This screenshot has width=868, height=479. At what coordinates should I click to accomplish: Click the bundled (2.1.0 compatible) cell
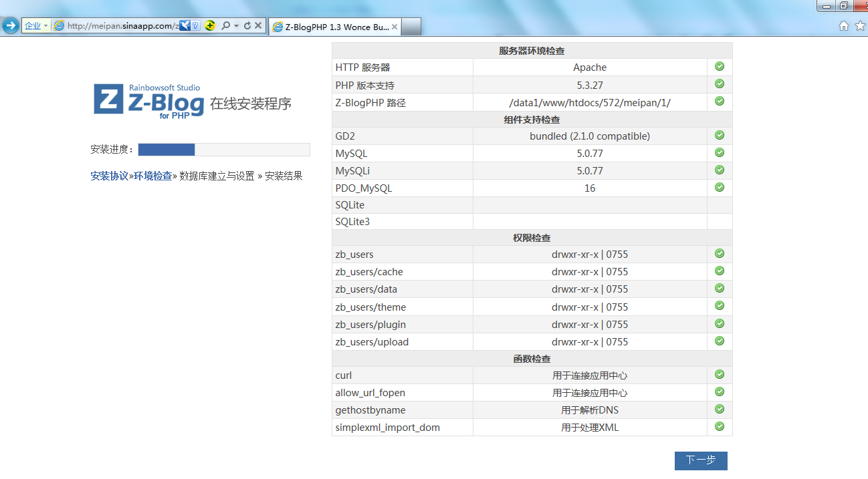(x=590, y=136)
